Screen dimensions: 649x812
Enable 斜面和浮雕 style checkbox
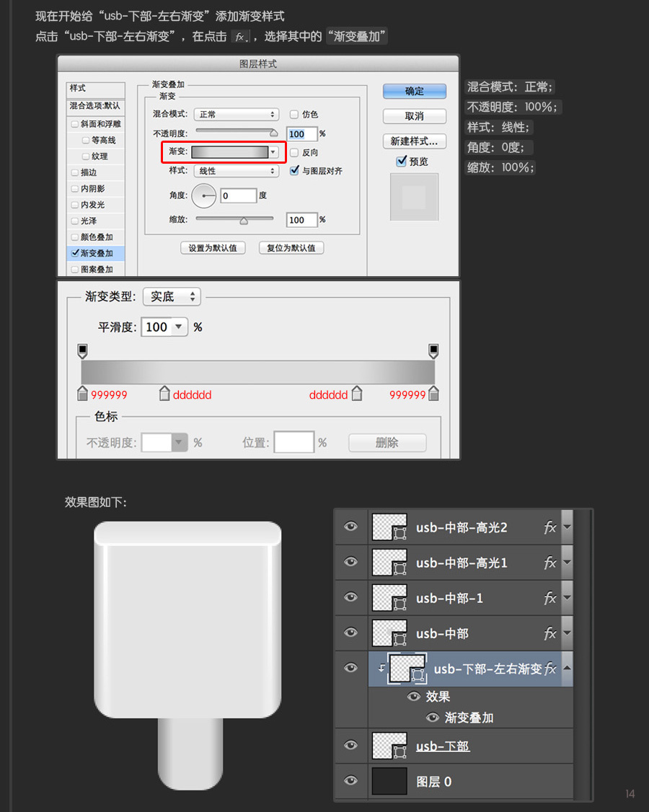[x=74, y=124]
